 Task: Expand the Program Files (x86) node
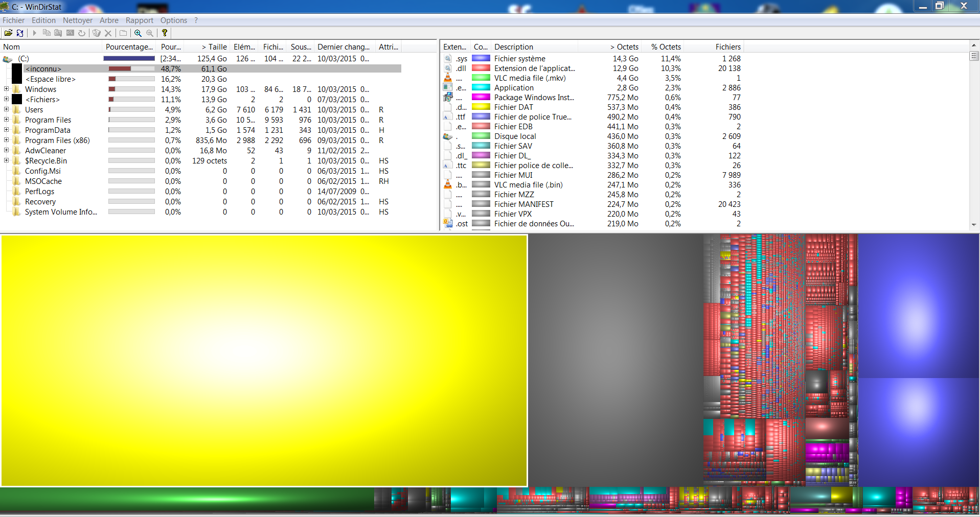[x=6, y=140]
